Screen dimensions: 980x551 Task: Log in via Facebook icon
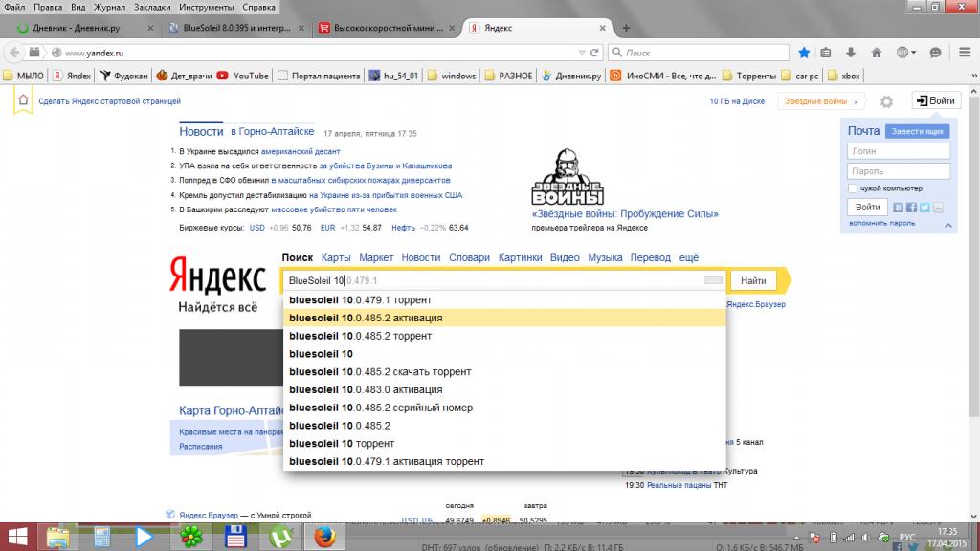click(x=911, y=208)
